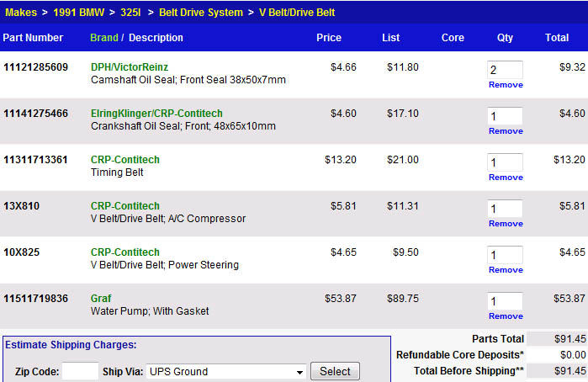Click the DPH/VictorReinz brand name

click(x=130, y=67)
